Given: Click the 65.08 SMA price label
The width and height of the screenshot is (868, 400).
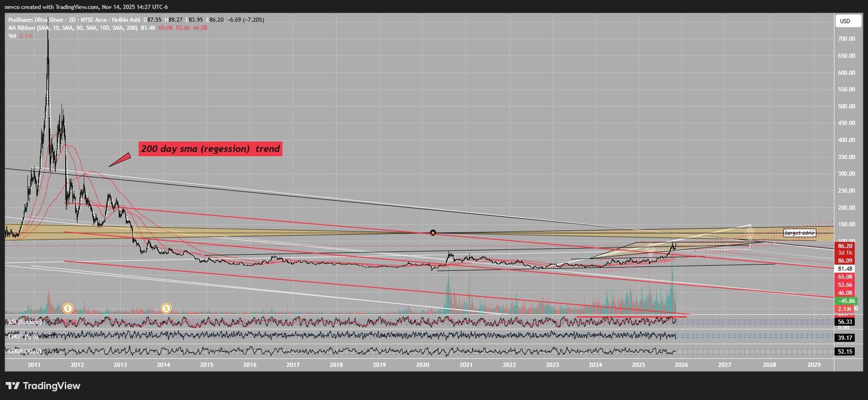Looking at the screenshot, I should click(845, 277).
